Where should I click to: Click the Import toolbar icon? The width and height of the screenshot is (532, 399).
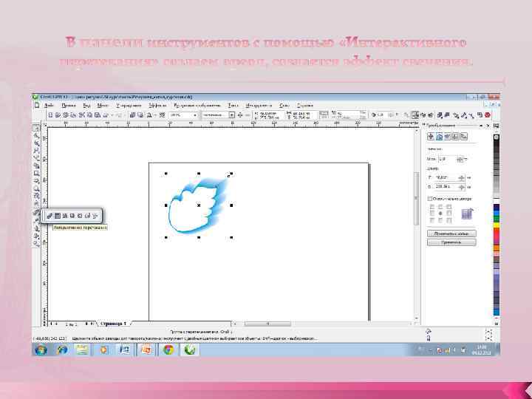(x=133, y=115)
